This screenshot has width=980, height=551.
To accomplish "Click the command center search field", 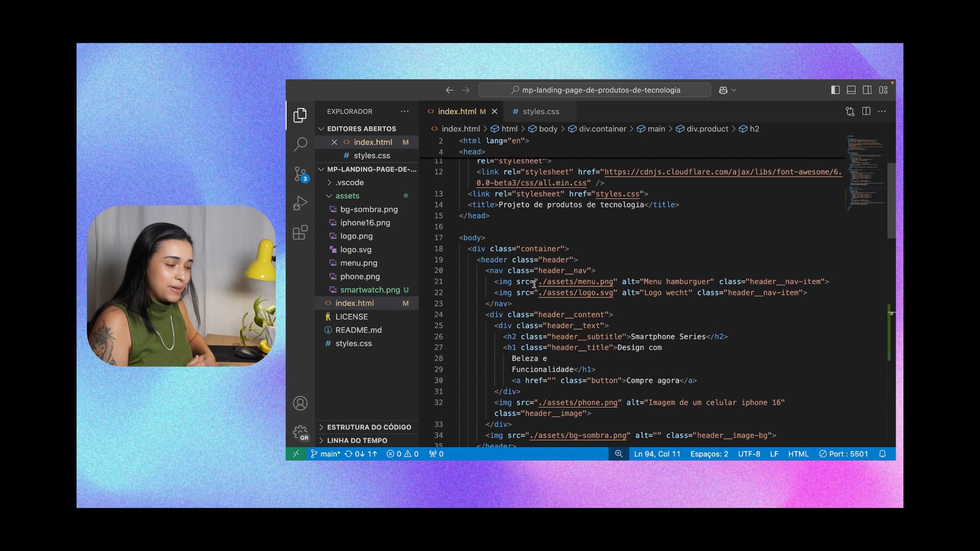I will [x=595, y=90].
